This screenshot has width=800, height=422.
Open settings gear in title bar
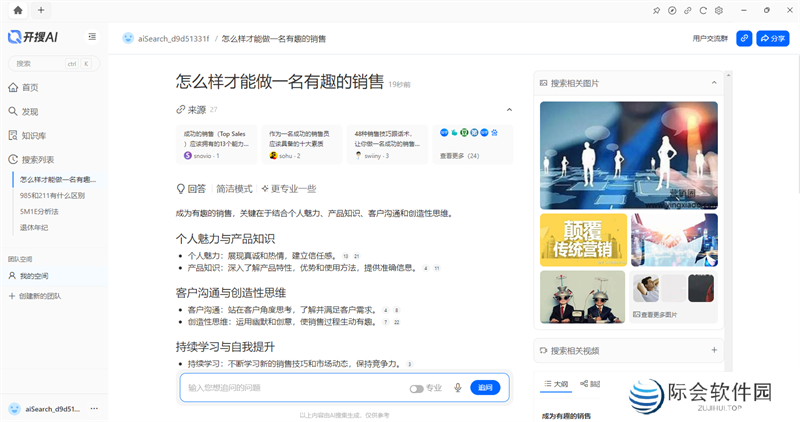[x=719, y=10]
